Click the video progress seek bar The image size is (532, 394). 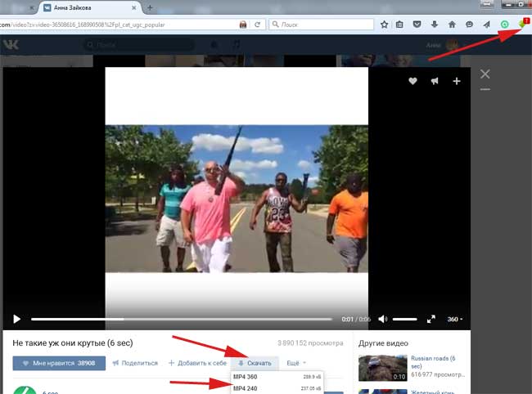[182, 319]
